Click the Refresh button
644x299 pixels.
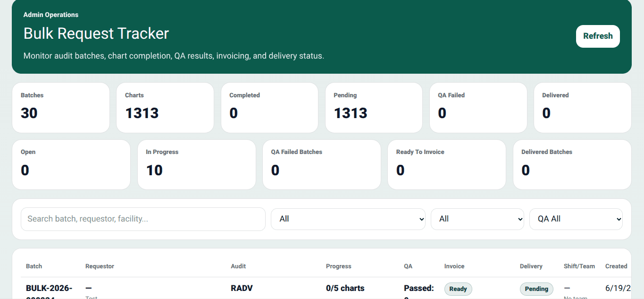click(x=598, y=36)
